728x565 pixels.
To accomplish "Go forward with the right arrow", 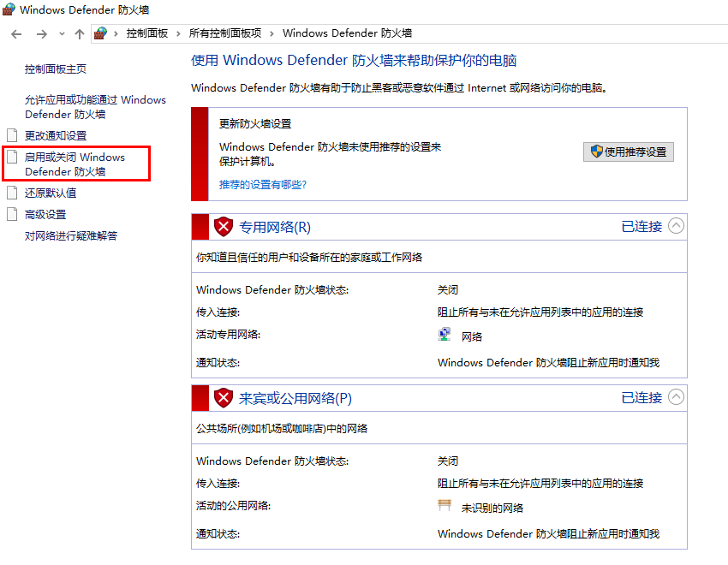I will [x=42, y=34].
